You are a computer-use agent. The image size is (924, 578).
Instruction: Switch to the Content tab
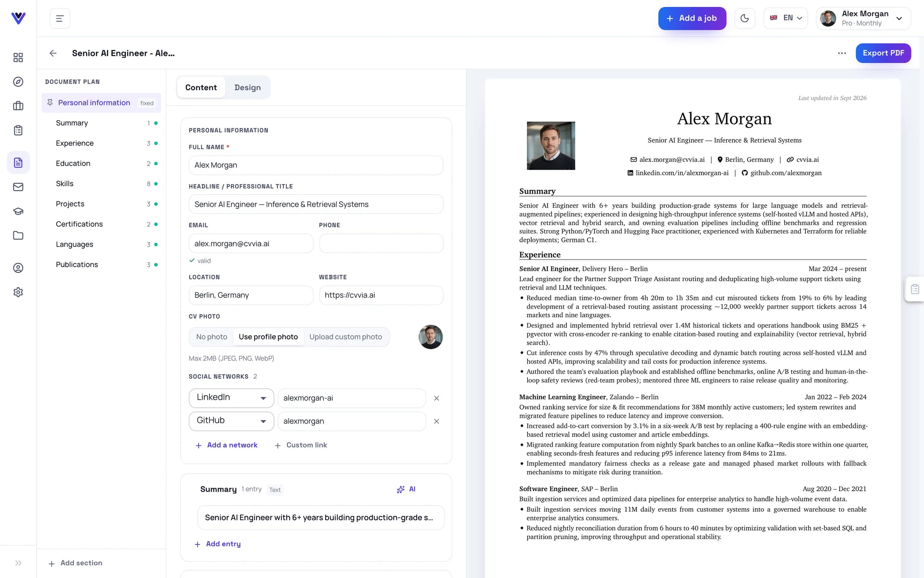pyautogui.click(x=201, y=87)
